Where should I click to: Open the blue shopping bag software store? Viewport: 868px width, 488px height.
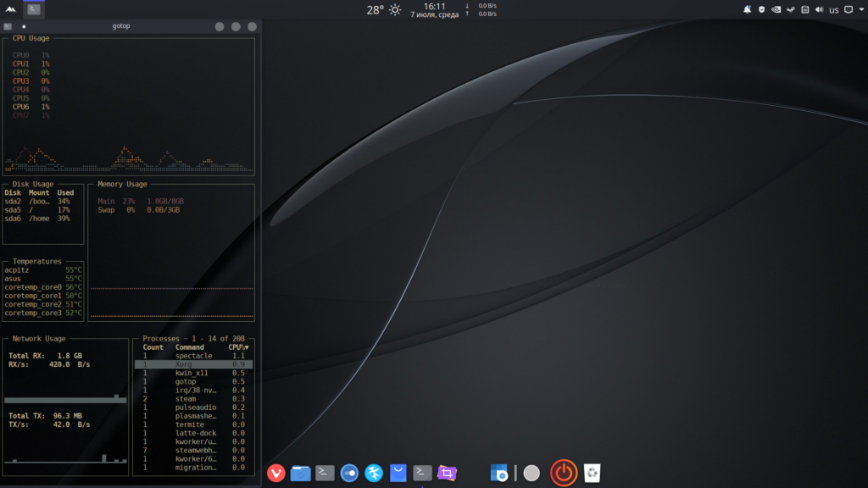(398, 473)
